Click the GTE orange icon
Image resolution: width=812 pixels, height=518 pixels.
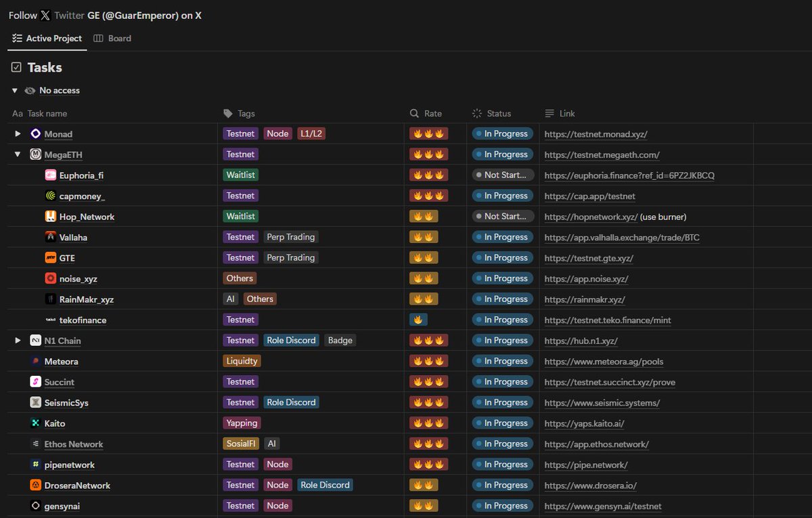click(x=51, y=258)
